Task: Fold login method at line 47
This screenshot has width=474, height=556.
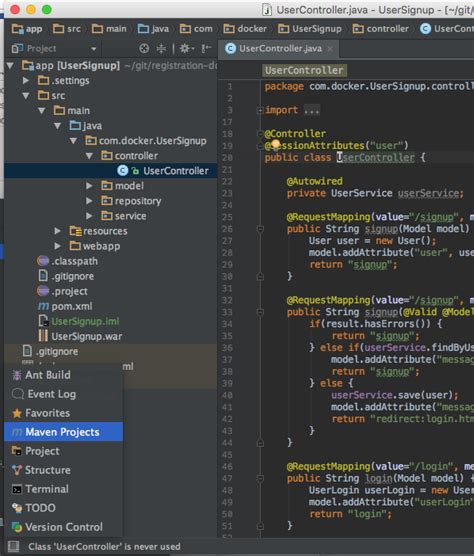Action: point(260,478)
